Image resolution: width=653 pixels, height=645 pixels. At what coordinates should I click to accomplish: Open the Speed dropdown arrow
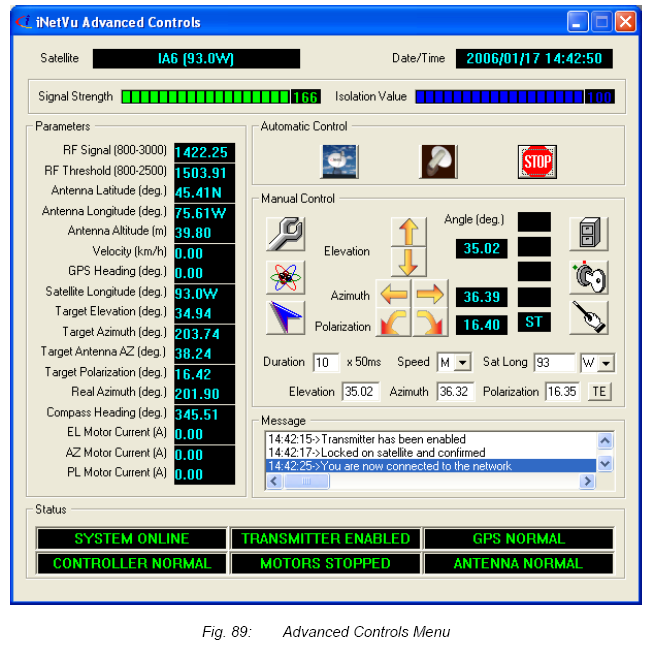(462, 362)
